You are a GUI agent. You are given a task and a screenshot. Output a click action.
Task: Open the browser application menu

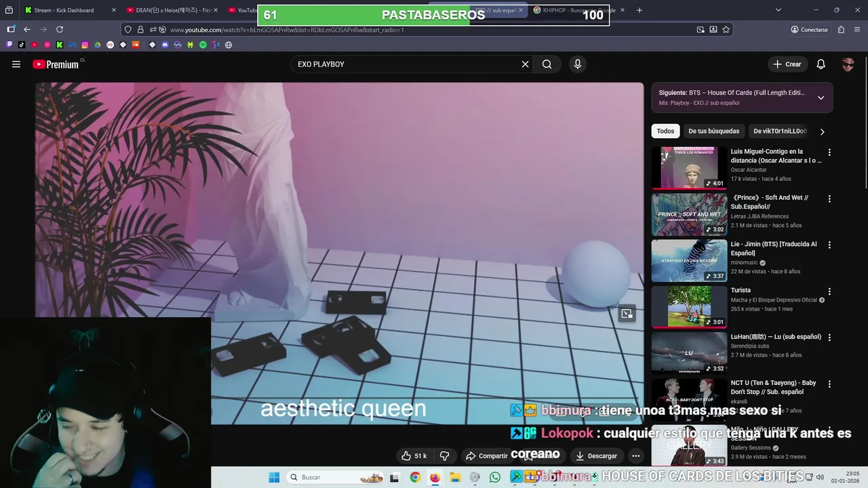click(x=858, y=29)
